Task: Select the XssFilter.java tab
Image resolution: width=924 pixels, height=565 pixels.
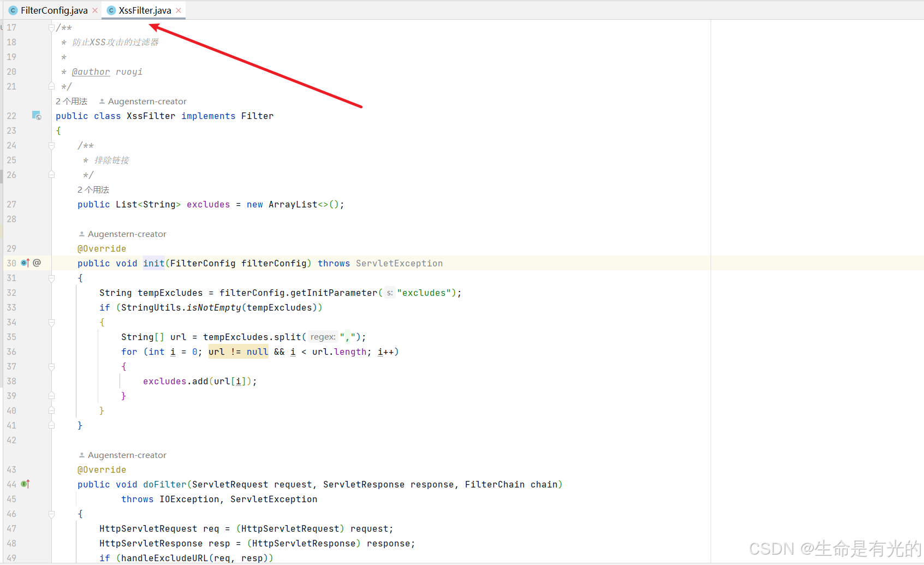Action: [145, 10]
